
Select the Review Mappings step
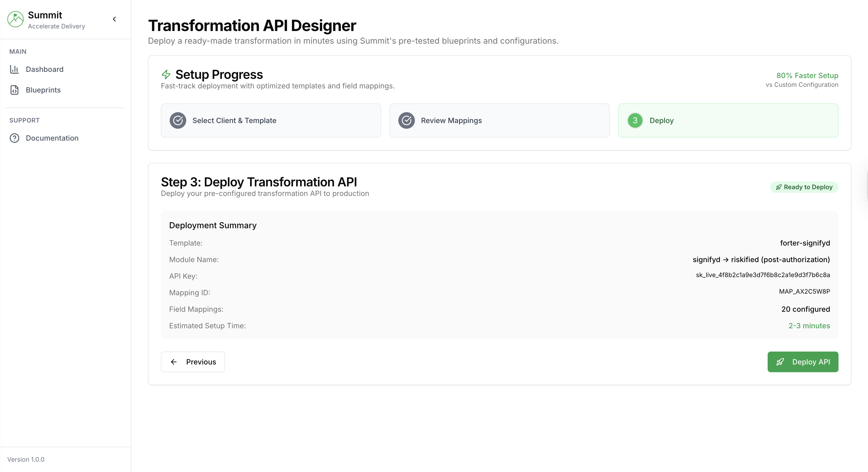[x=499, y=120]
